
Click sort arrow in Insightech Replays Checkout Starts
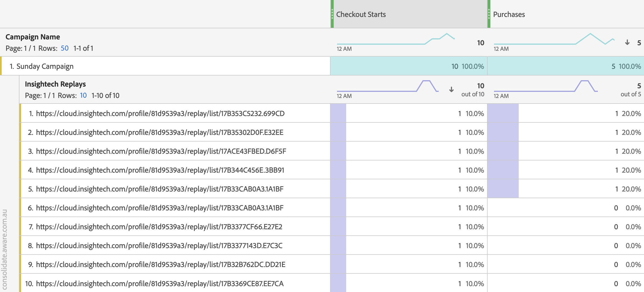tap(451, 89)
